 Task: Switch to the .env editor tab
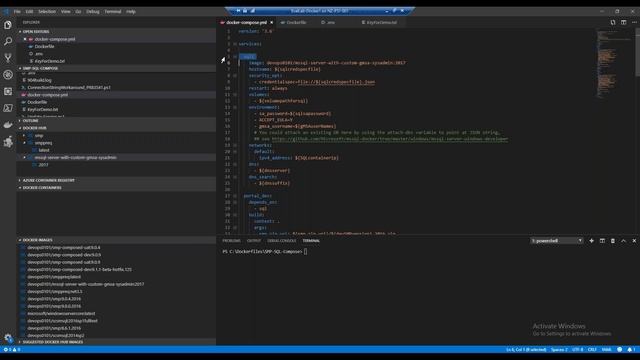coord(331,22)
